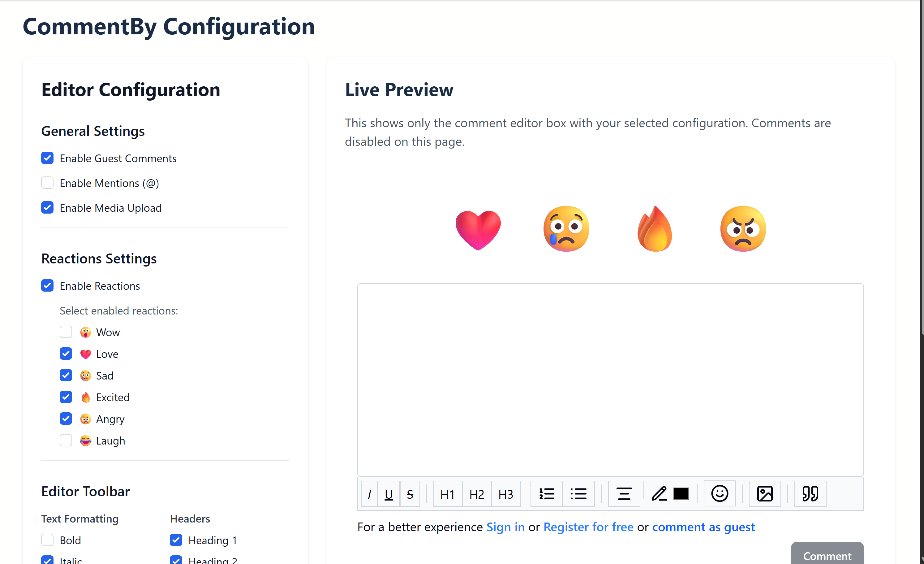Enable the Laugh reaction
The width and height of the screenshot is (924, 564).
[x=66, y=440]
